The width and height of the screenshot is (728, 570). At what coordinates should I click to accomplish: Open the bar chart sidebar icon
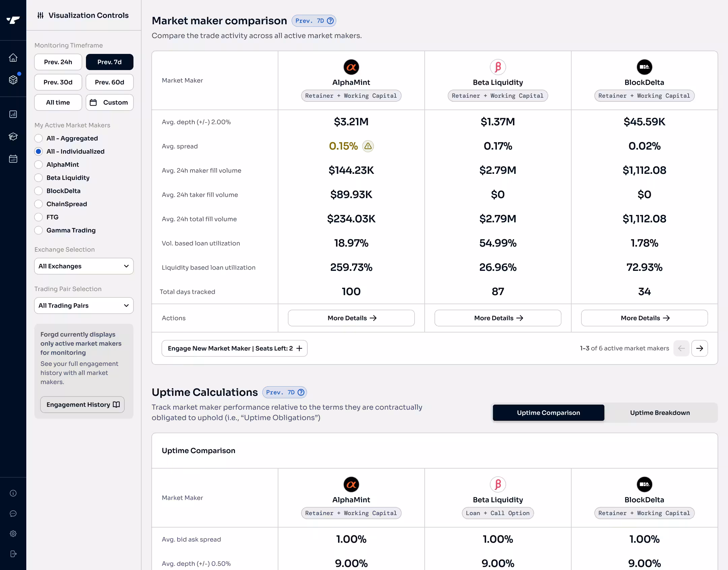pyautogui.click(x=13, y=114)
